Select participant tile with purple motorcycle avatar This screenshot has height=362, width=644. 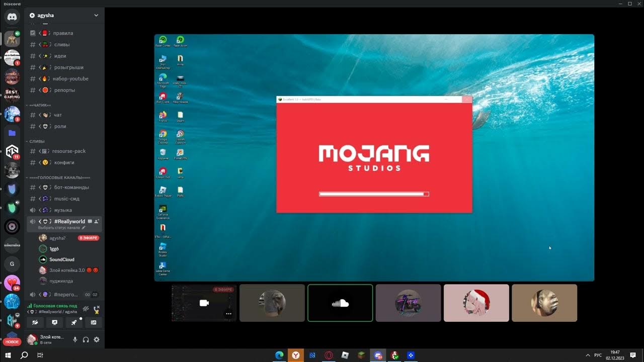[408, 303]
